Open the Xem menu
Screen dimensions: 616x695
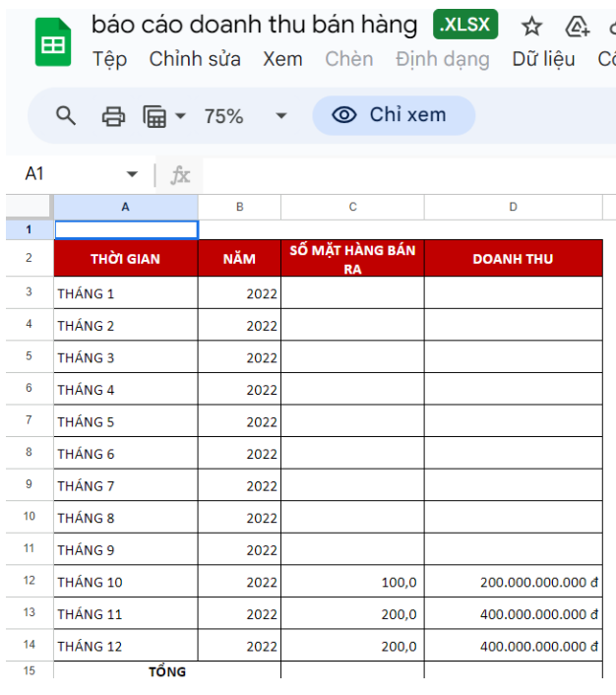tap(282, 59)
